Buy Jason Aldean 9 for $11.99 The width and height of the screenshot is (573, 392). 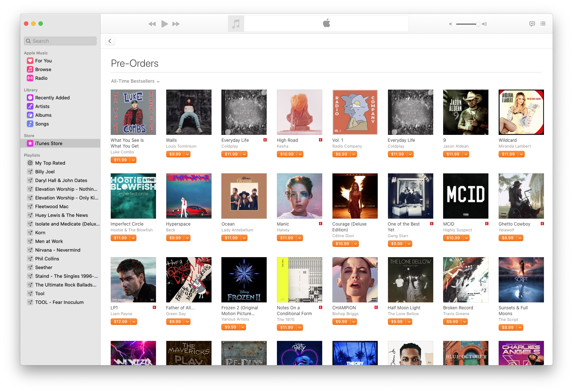point(453,154)
